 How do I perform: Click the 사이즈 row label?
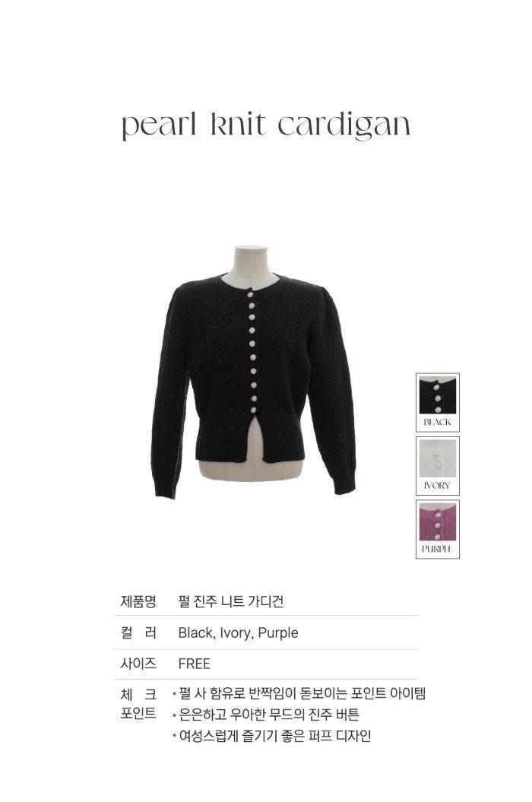138,664
